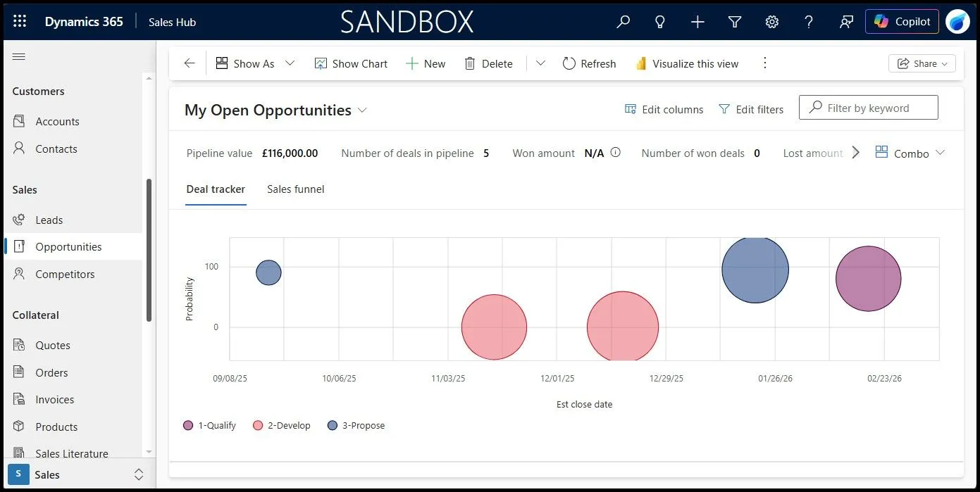Viewport: 980px width, 492px height.
Task: Open the settings gear
Action: pos(772,22)
